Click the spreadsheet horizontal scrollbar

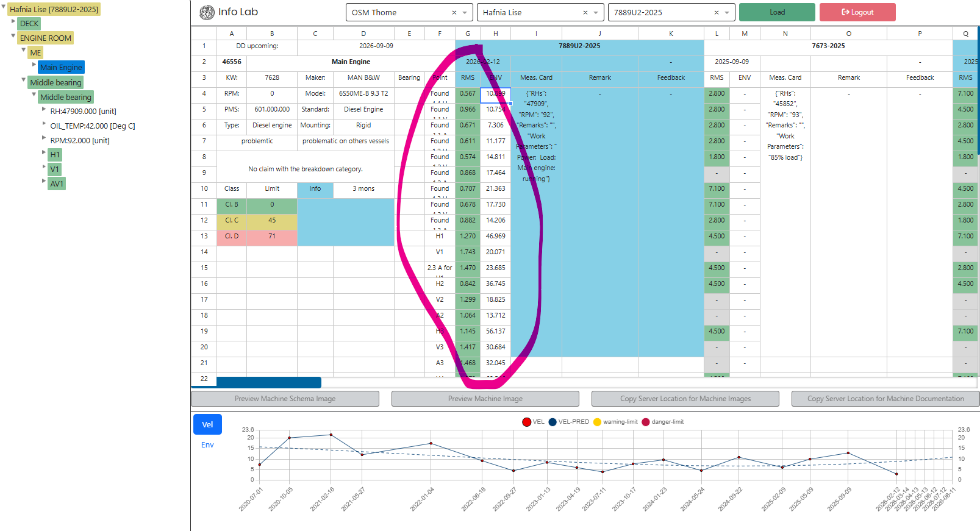click(x=268, y=382)
